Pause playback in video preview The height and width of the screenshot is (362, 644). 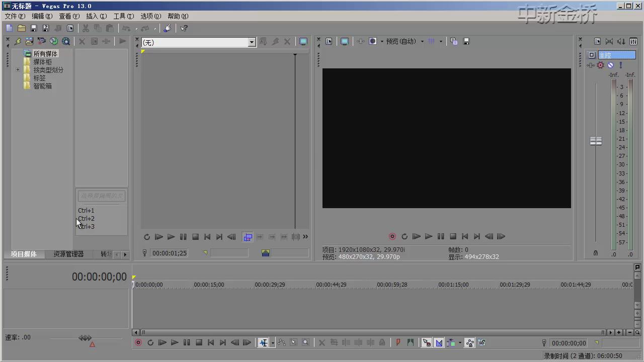point(441,236)
